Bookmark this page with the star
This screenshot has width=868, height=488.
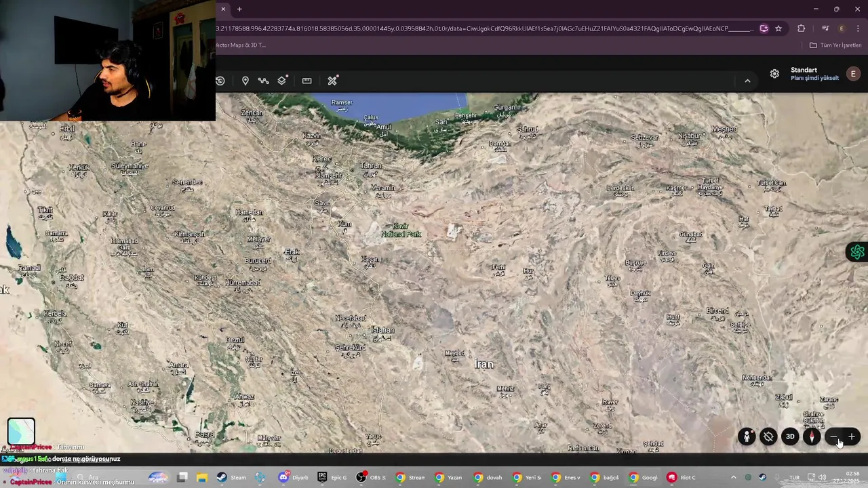[x=778, y=28]
